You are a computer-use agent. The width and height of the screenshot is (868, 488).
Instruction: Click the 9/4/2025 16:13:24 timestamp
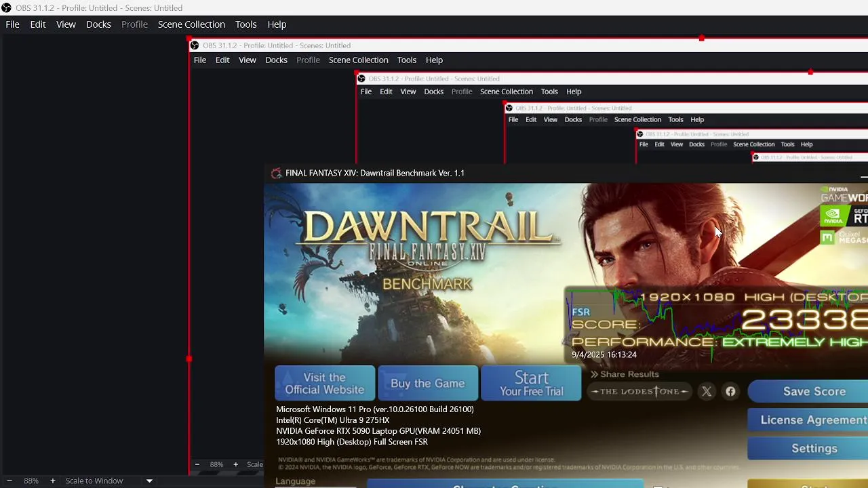pyautogui.click(x=604, y=354)
